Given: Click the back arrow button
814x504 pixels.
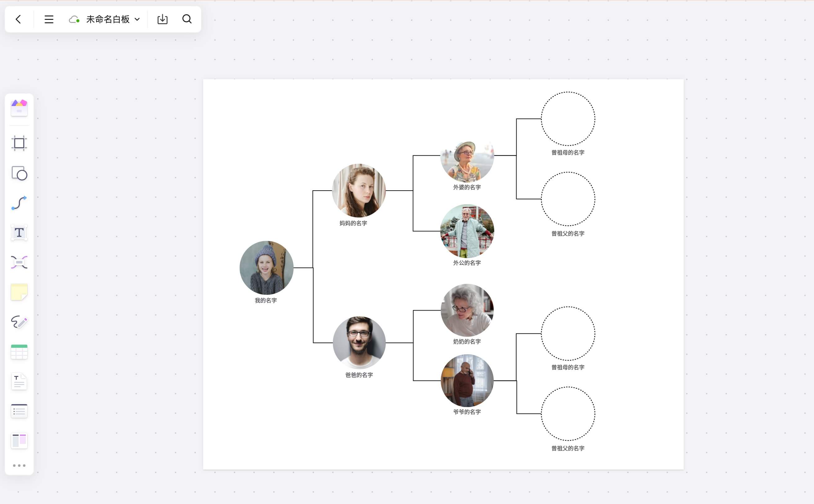Looking at the screenshot, I should [18, 19].
